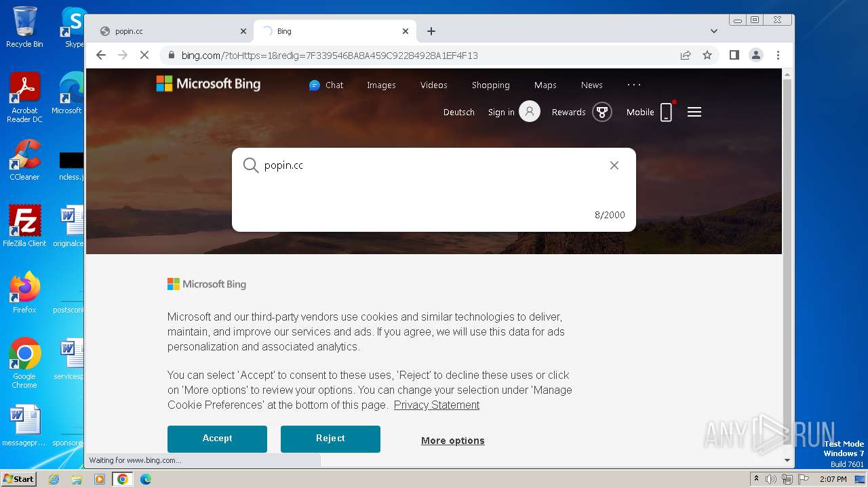
Task: Open Acrobat Reader DC desktop icon
Action: click(24, 98)
